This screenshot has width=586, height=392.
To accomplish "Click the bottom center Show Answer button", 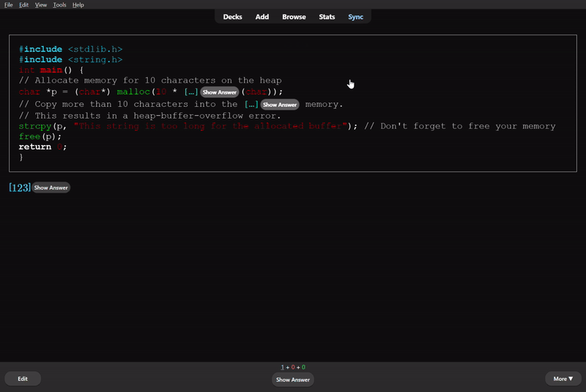I will point(292,380).
